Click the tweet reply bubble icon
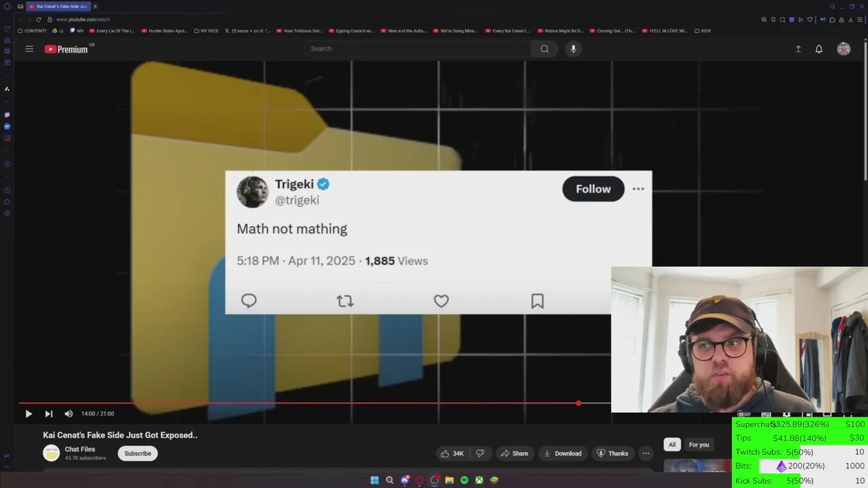The image size is (868, 488). tap(249, 301)
